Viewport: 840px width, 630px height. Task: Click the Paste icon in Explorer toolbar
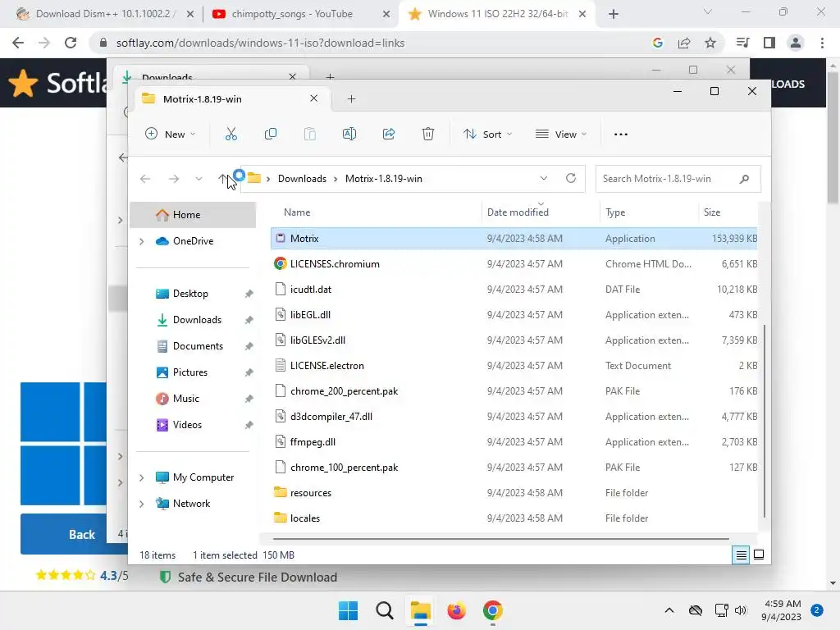[309, 134]
